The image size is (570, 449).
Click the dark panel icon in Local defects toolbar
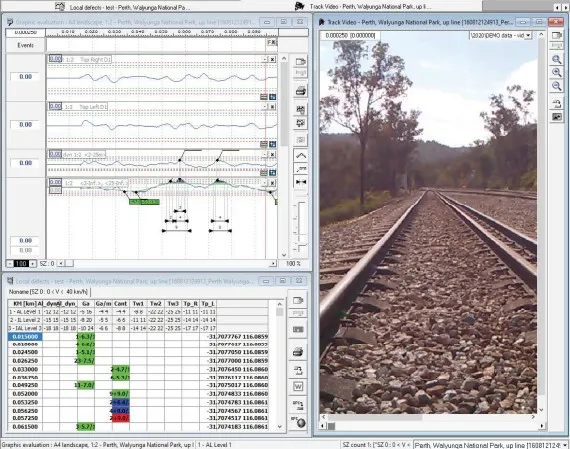(298, 330)
